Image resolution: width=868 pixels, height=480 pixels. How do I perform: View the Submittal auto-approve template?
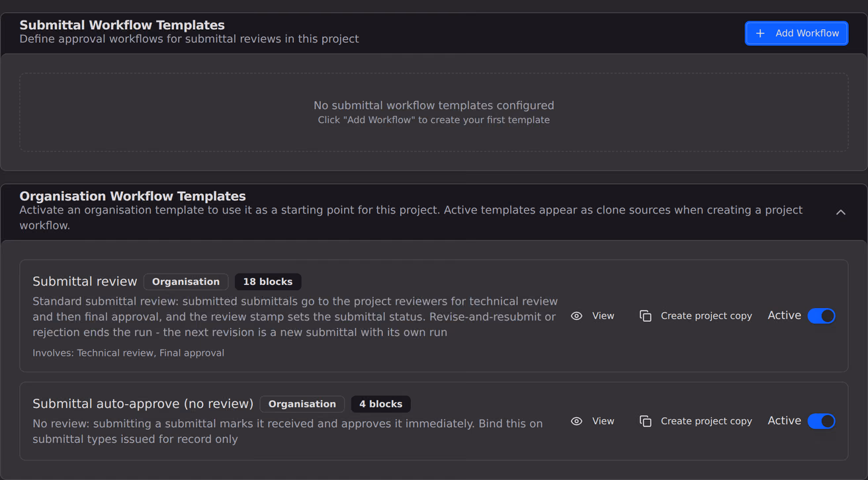pyautogui.click(x=593, y=421)
